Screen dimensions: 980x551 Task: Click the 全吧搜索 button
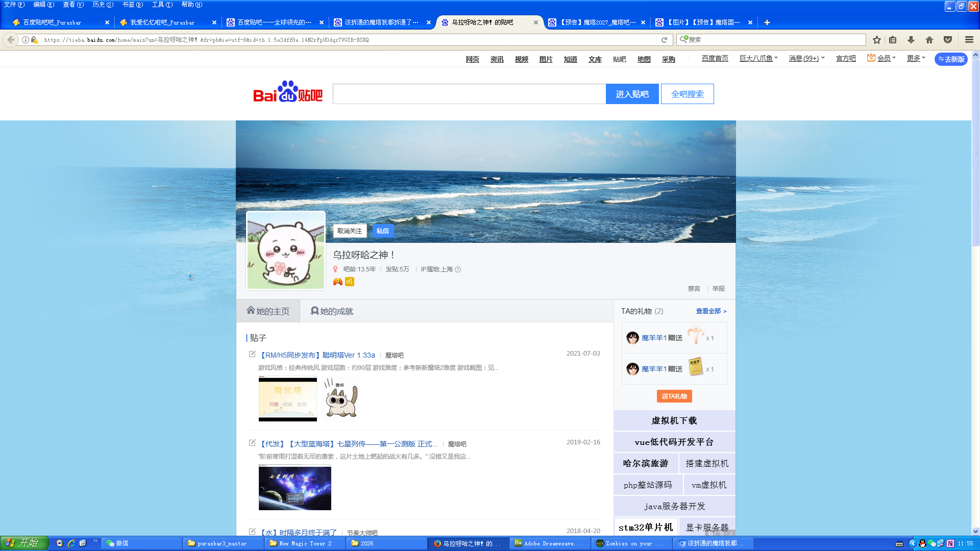(x=687, y=94)
